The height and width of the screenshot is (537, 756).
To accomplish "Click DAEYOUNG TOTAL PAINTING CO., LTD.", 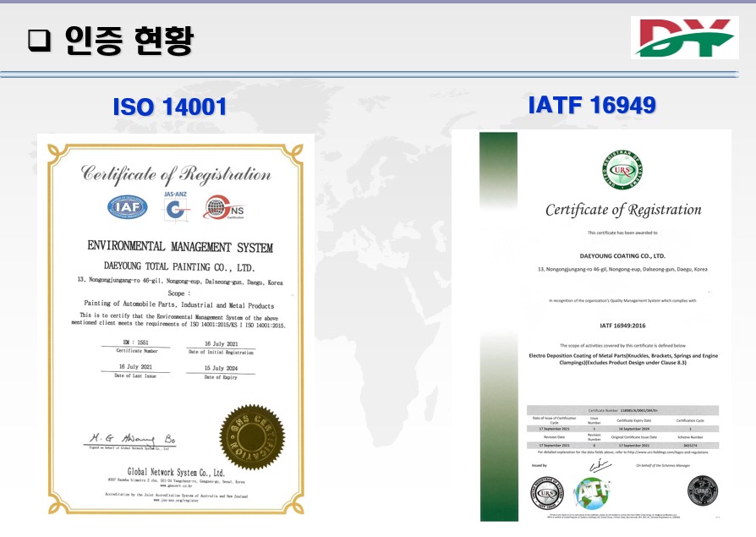I will pos(179,266).
